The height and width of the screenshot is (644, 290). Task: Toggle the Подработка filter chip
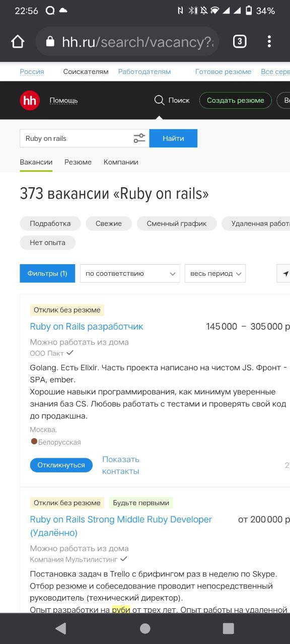(x=50, y=223)
